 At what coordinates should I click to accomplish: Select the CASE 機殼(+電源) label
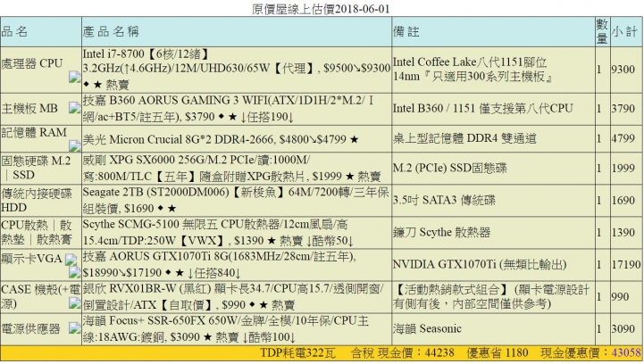pos(41,296)
